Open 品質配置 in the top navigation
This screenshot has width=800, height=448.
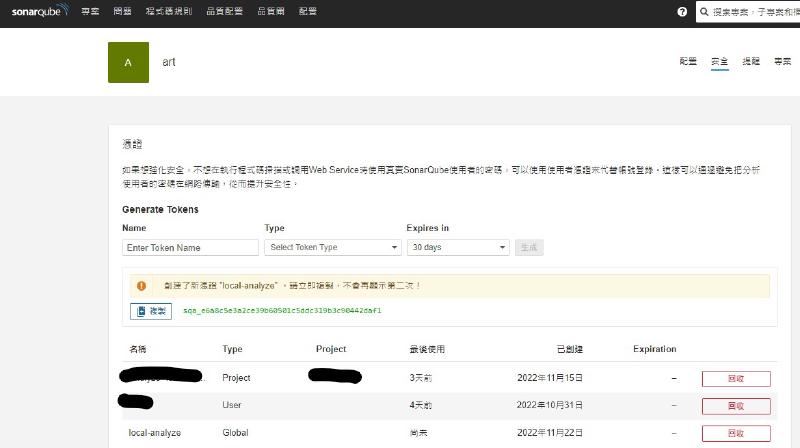220,12
